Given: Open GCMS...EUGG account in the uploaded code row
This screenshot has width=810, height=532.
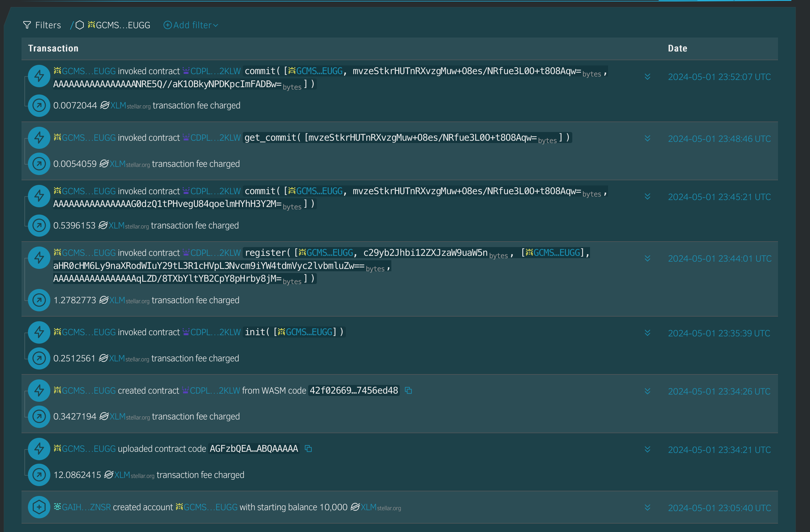Looking at the screenshot, I should [85, 449].
